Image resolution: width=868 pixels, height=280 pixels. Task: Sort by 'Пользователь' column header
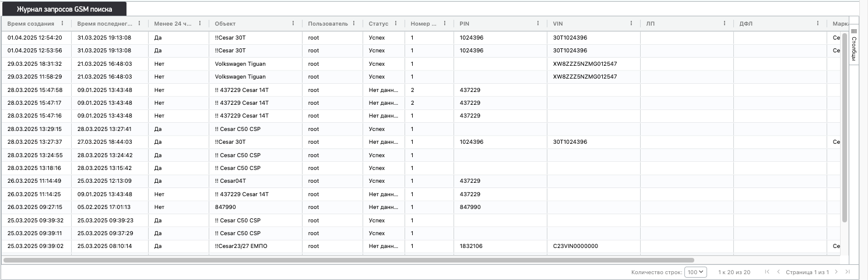[328, 23]
